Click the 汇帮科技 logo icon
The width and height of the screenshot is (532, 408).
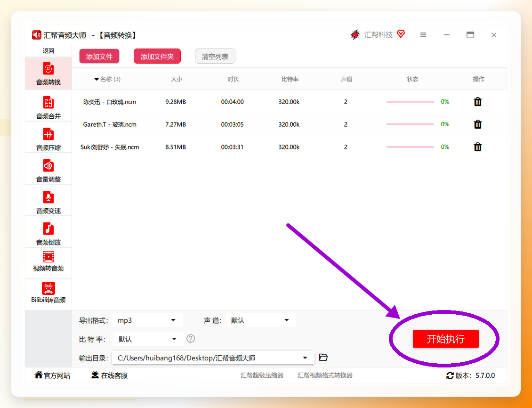[x=355, y=34]
